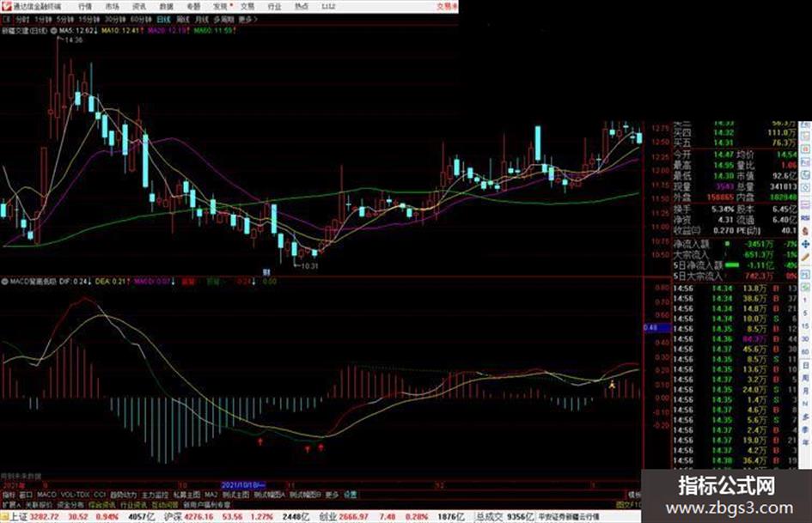This screenshot has width=812, height=523.
Task: Click sidebar period shortcut 60
Action: point(805,351)
